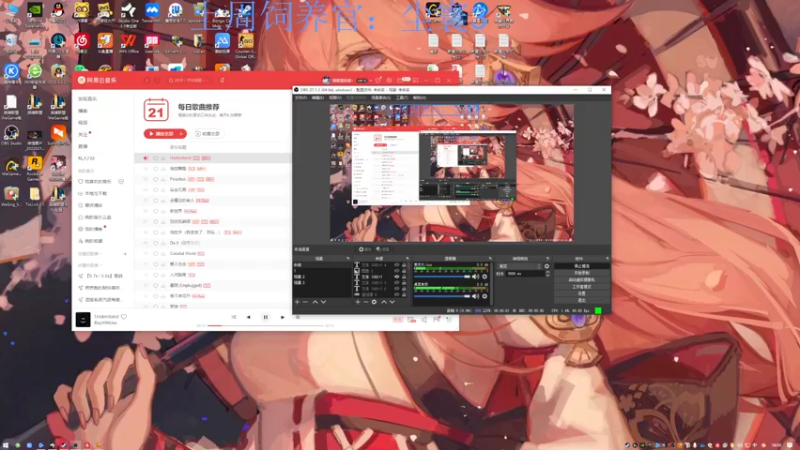The width and height of the screenshot is (800, 450).
Task: Move scene up in OBS Scenes panel
Action: pyautogui.click(x=315, y=302)
